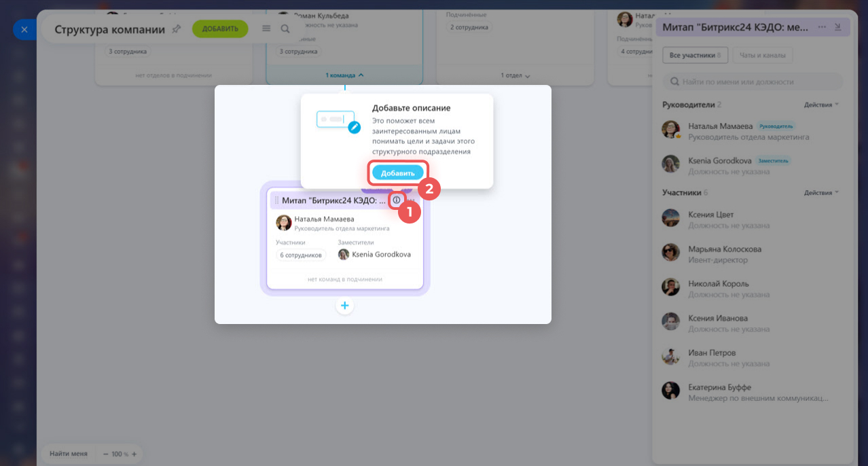Viewport: 868px width, 466px height.
Task: Open the three-dots menu in the side panel header
Action: (822, 27)
